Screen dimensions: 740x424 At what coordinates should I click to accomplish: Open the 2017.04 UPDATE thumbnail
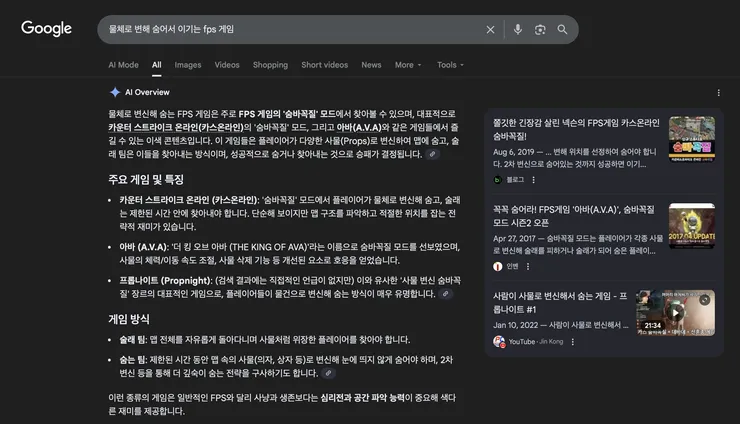pos(692,226)
